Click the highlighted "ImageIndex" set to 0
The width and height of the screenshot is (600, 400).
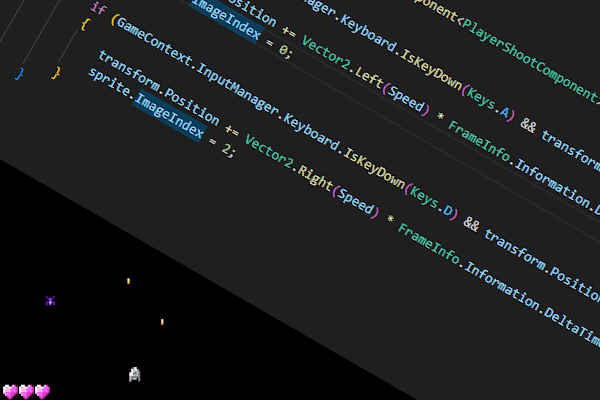click(x=226, y=18)
